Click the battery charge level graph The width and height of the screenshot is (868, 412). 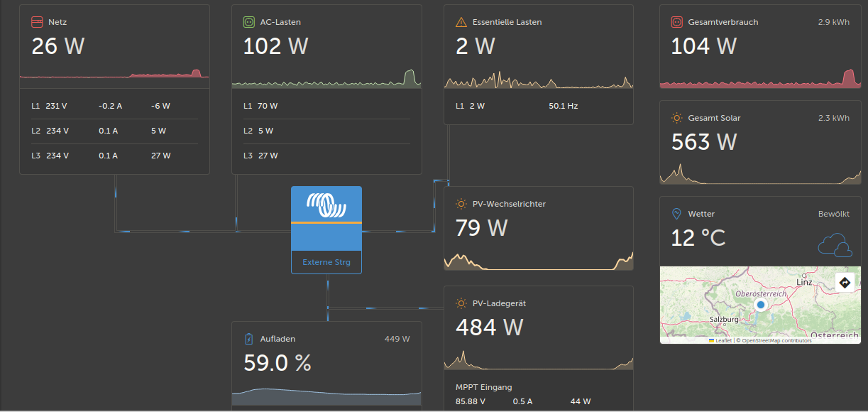[326, 396]
